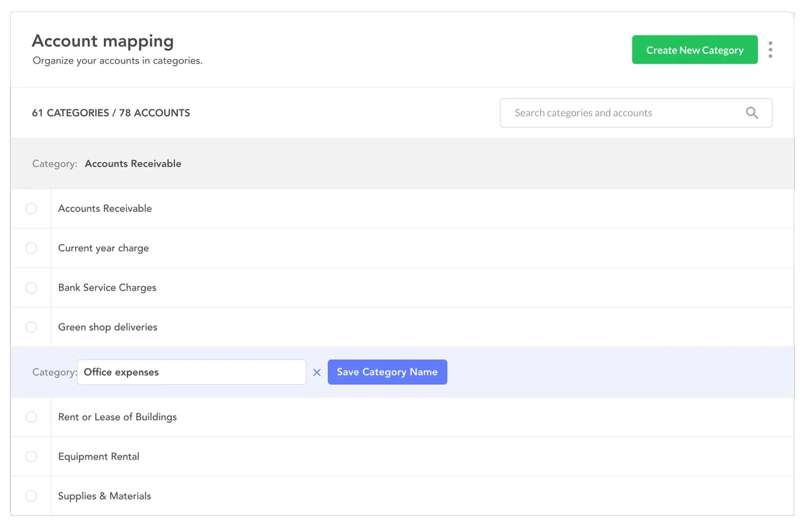805x532 pixels.
Task: Focus the Search categories and accounts field
Action: 636,113
